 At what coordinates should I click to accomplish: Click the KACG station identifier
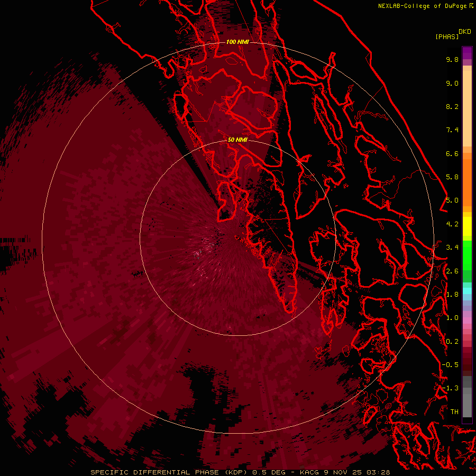pyautogui.click(x=310, y=472)
